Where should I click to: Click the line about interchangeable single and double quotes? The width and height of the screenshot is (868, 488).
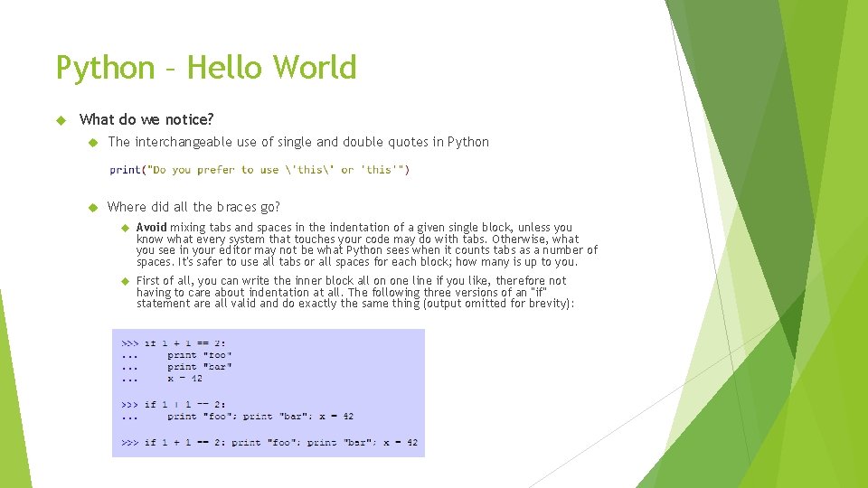298,142
